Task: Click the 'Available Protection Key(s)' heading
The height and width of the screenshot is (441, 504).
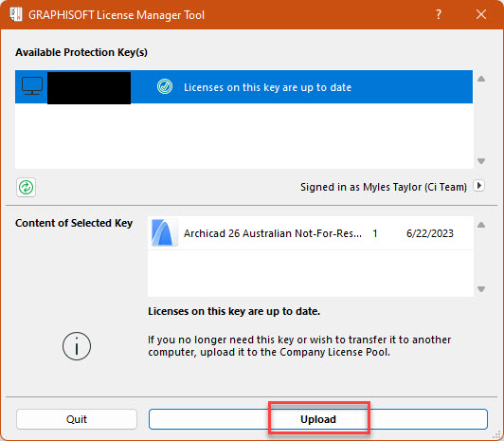Action: click(x=81, y=52)
